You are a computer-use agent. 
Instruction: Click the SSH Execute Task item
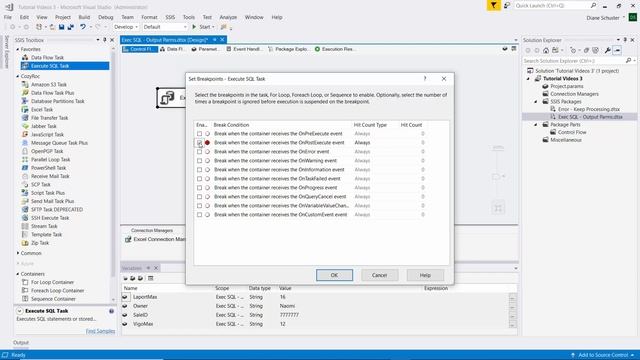click(50, 218)
